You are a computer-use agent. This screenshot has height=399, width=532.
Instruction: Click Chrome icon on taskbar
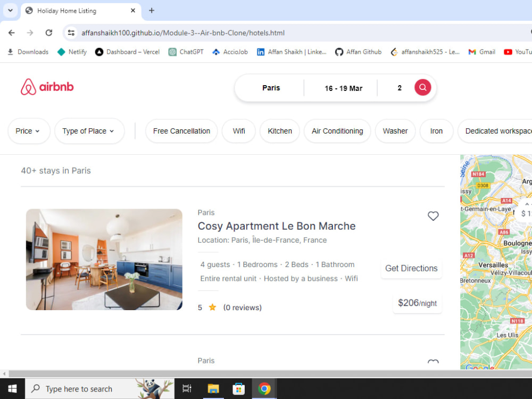(264, 388)
